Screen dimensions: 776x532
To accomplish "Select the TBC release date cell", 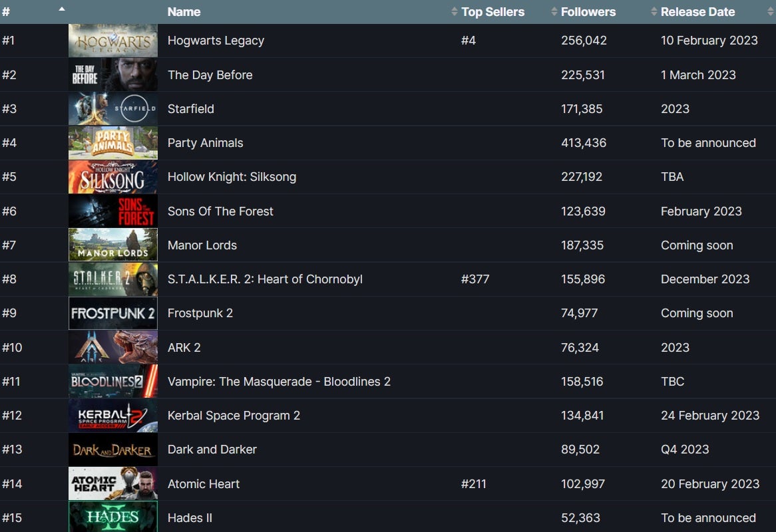I will click(673, 382).
